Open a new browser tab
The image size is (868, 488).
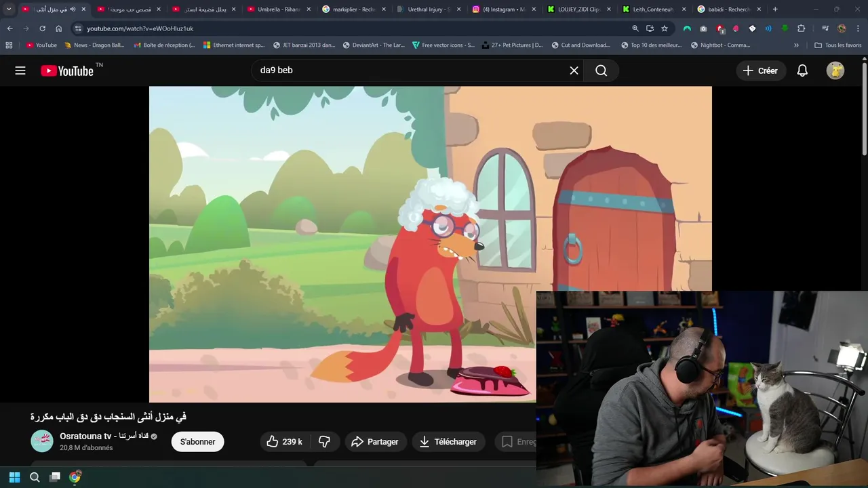pos(775,9)
